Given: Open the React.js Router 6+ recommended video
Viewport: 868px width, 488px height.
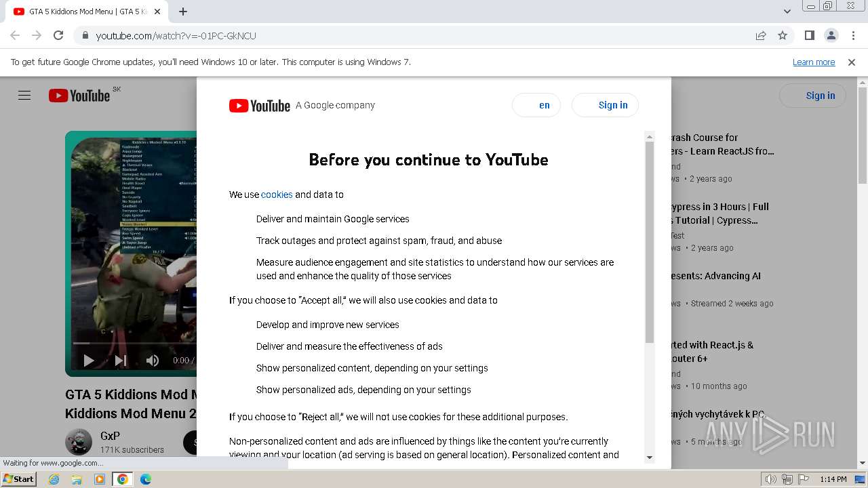Looking at the screenshot, I should coord(712,352).
